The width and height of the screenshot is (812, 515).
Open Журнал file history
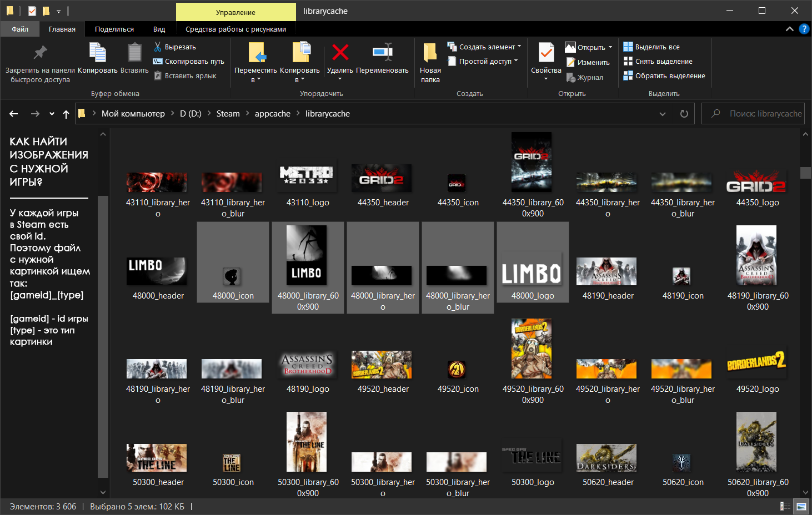584,78
